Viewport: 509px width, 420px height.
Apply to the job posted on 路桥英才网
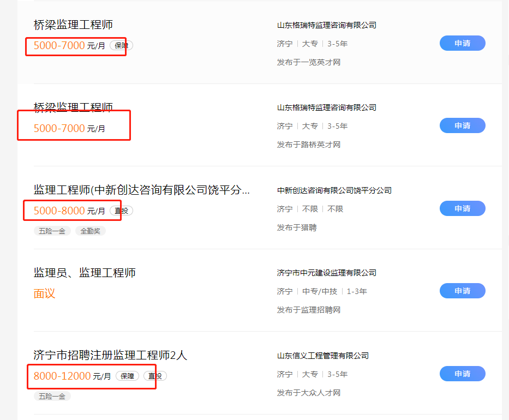(x=462, y=126)
